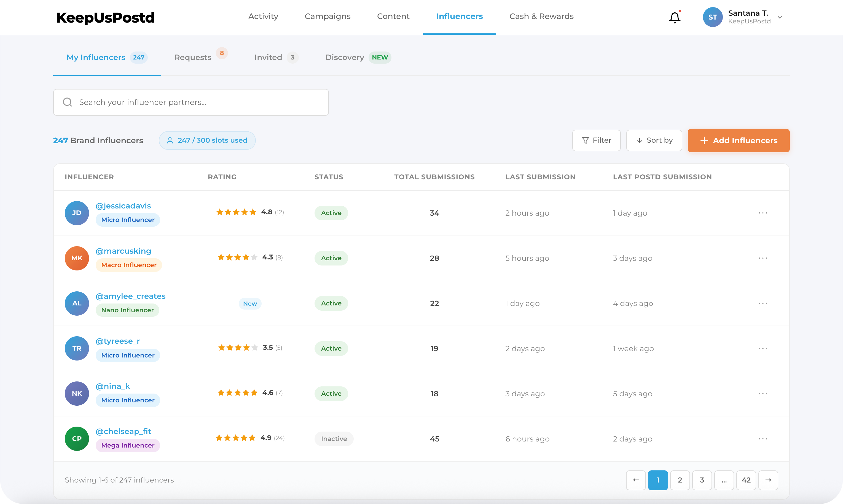Open the Discovery tab
This screenshot has height=504, width=843.
[x=345, y=57]
